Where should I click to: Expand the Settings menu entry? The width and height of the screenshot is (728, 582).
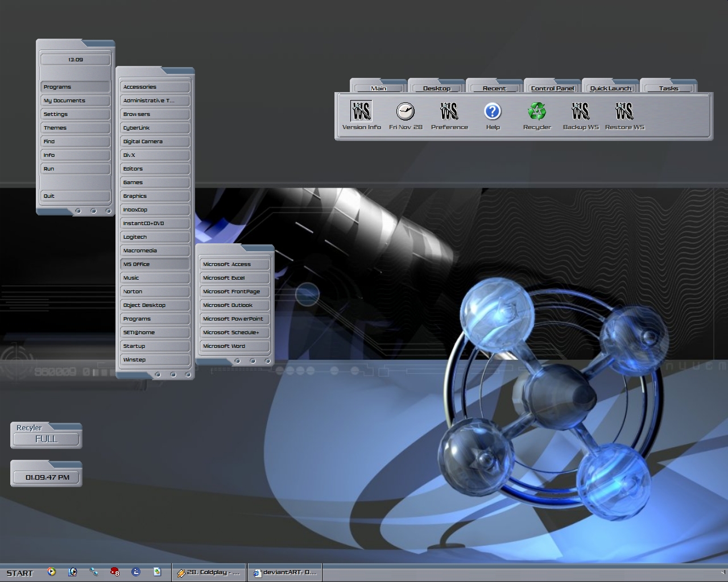pos(76,114)
